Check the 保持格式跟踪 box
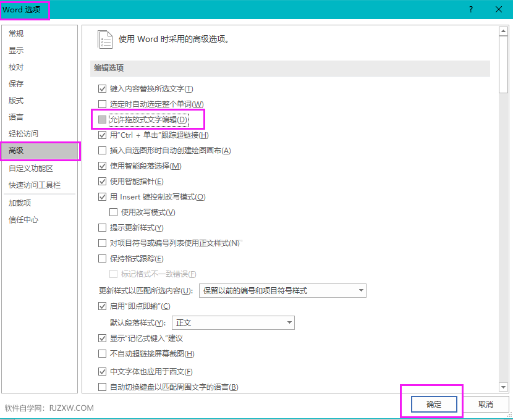The image size is (513, 420). click(102, 258)
